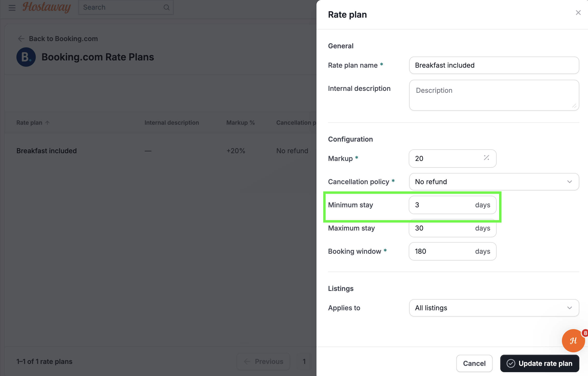
Task: Click the Internal description column header
Action: pos(172,123)
